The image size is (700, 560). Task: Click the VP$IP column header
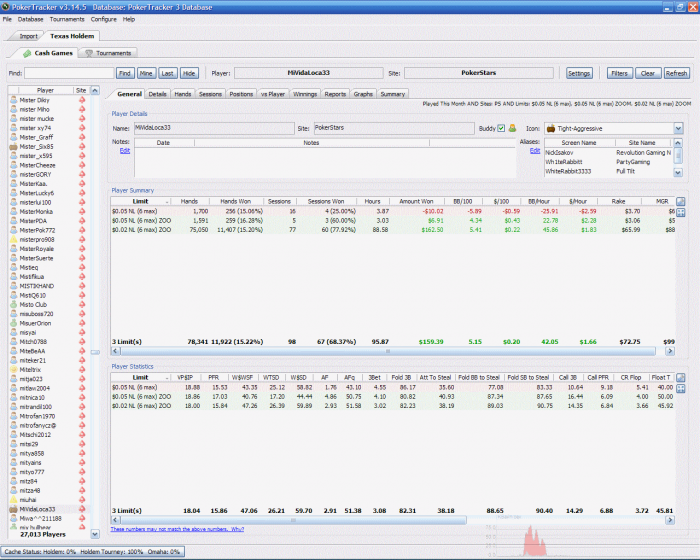tap(185, 378)
